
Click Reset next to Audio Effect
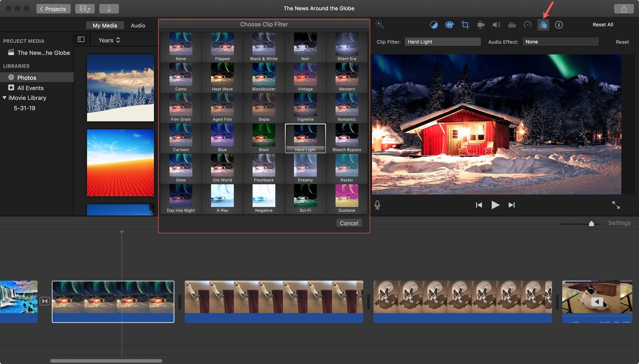point(622,42)
